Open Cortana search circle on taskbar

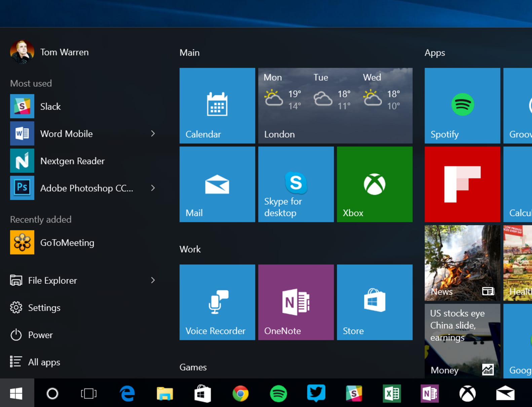(x=52, y=393)
